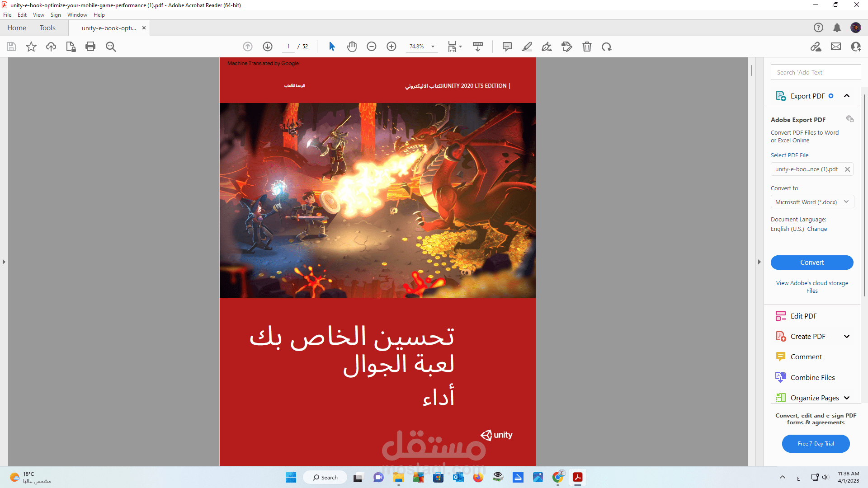
Task: Click the rotate view icon
Action: coord(607,47)
